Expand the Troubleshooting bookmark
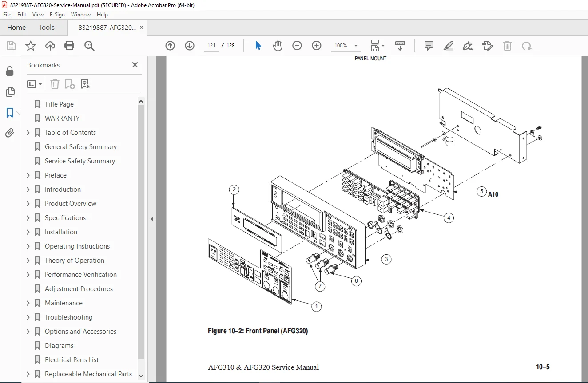The height and width of the screenshot is (383, 588). pos(28,317)
